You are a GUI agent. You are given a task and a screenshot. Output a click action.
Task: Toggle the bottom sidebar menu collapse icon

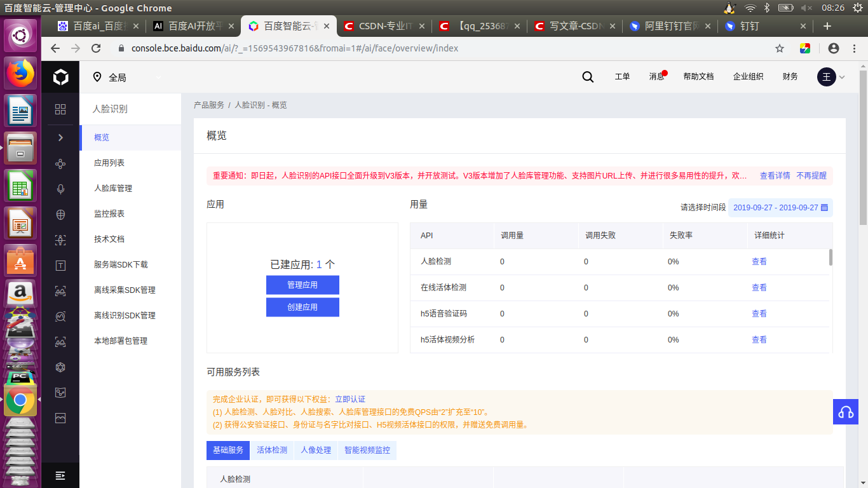pyautogui.click(x=60, y=475)
